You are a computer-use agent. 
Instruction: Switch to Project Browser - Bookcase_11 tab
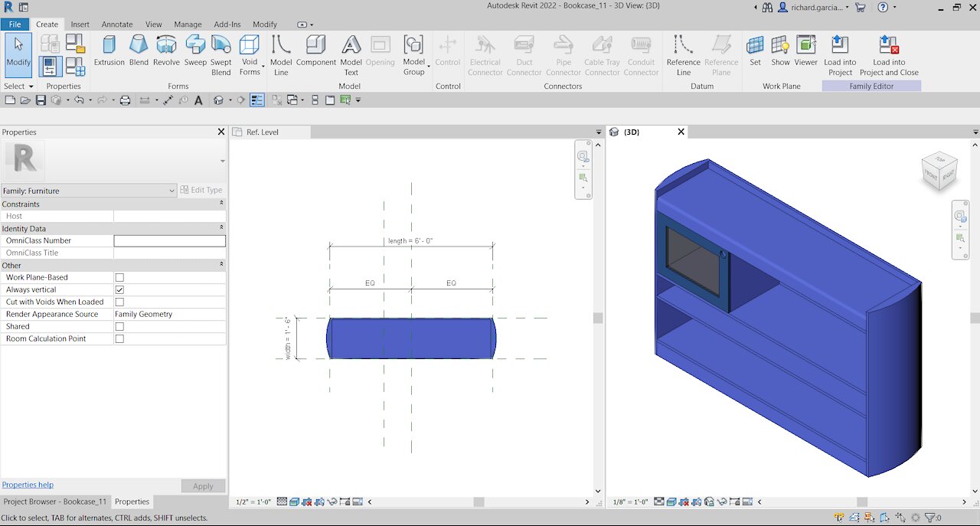(55, 502)
